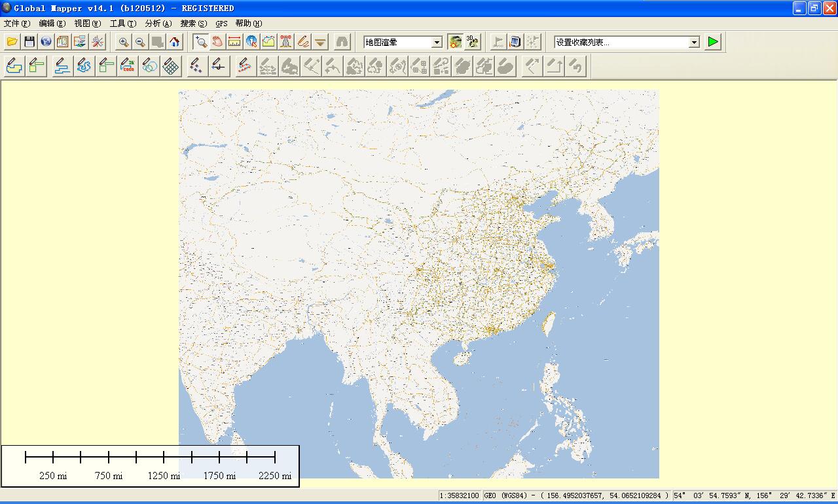
Task: Select the Digitizer pencil tool
Action: tap(302, 42)
